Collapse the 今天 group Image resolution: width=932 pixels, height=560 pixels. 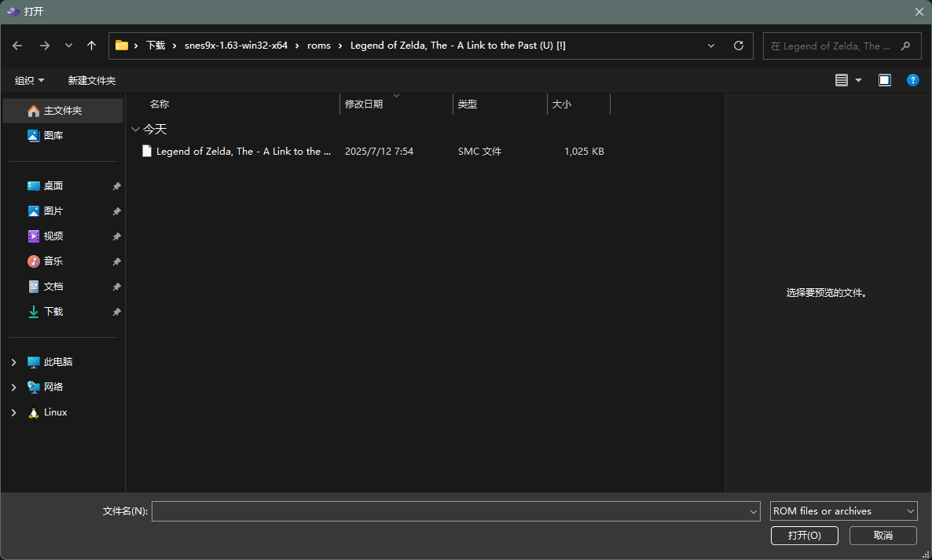[x=136, y=130]
